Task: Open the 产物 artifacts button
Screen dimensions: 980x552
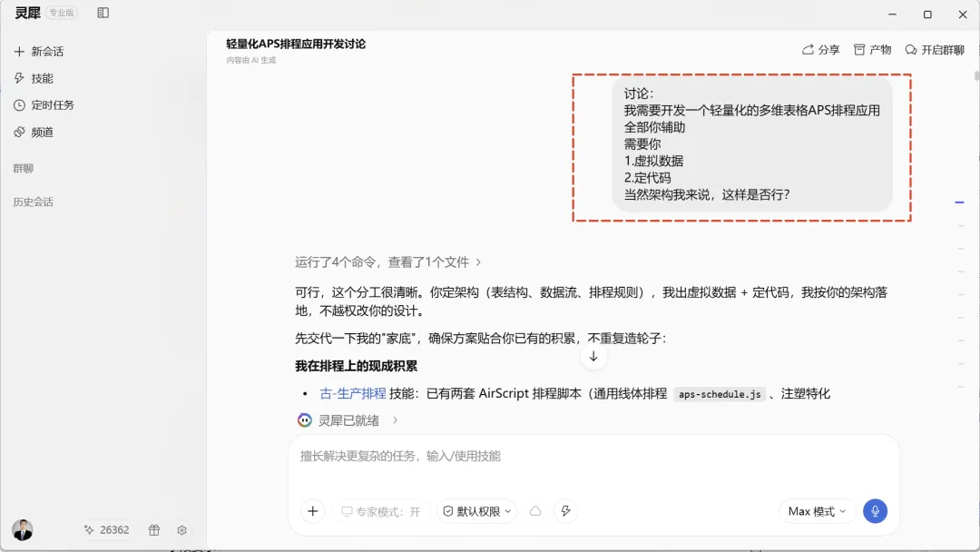Action: [873, 49]
